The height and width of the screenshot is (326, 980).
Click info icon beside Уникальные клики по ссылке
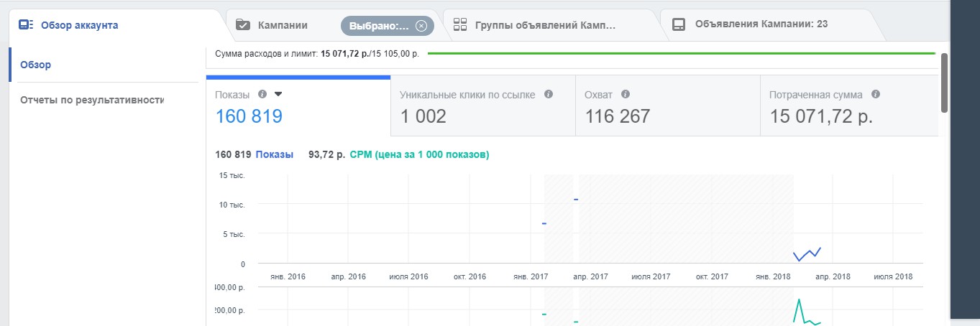(549, 94)
